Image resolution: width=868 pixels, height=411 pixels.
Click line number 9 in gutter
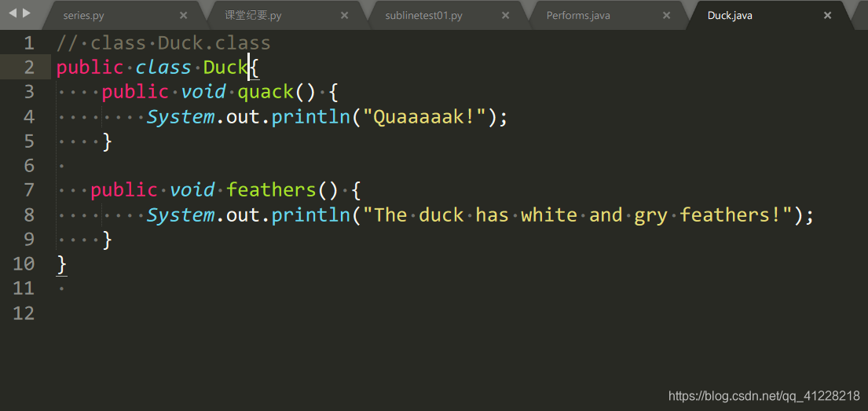29,239
